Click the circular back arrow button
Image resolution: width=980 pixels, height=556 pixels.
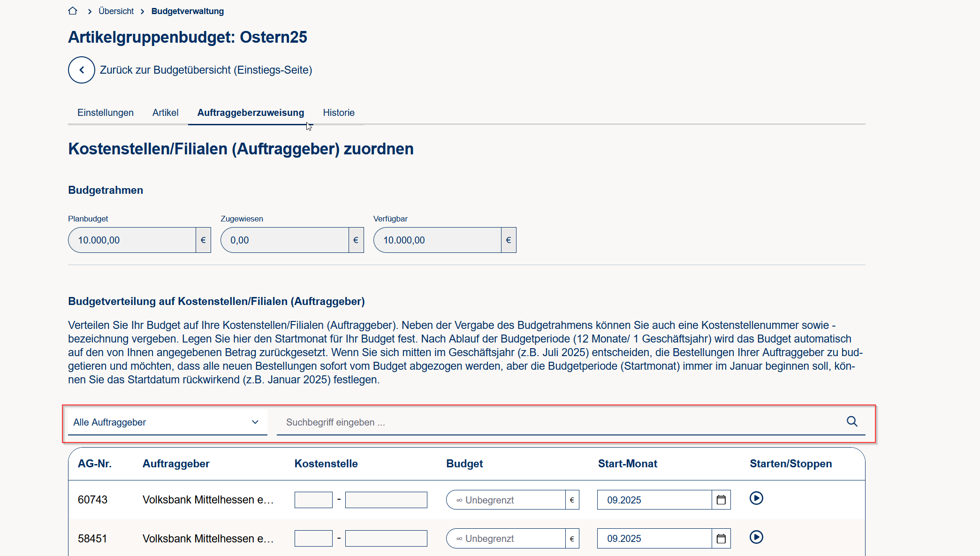click(82, 70)
